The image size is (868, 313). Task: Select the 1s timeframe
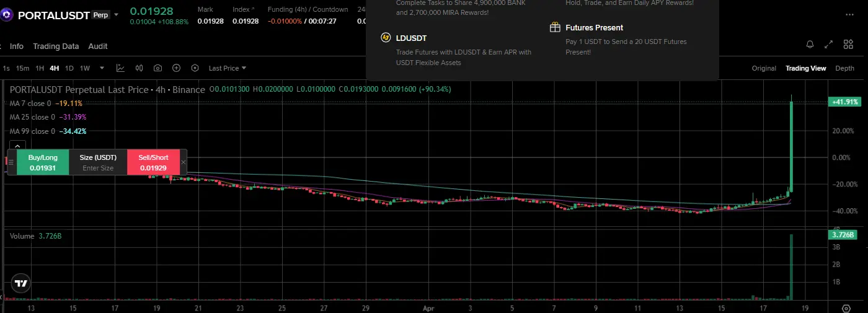(x=6, y=68)
